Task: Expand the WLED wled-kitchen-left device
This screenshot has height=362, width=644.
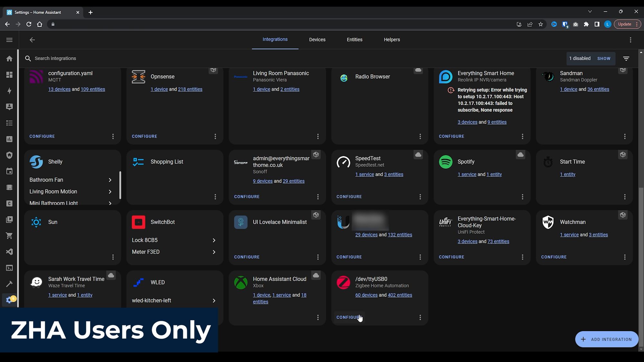Action: (213, 300)
